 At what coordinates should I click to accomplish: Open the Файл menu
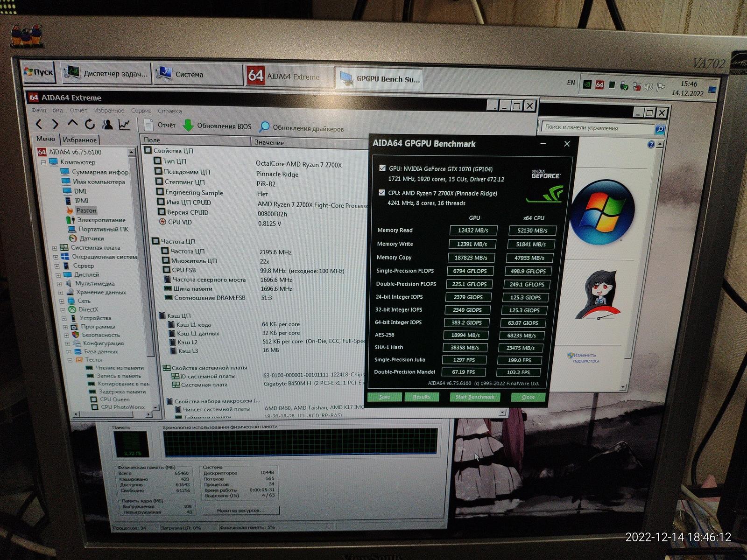[39, 110]
